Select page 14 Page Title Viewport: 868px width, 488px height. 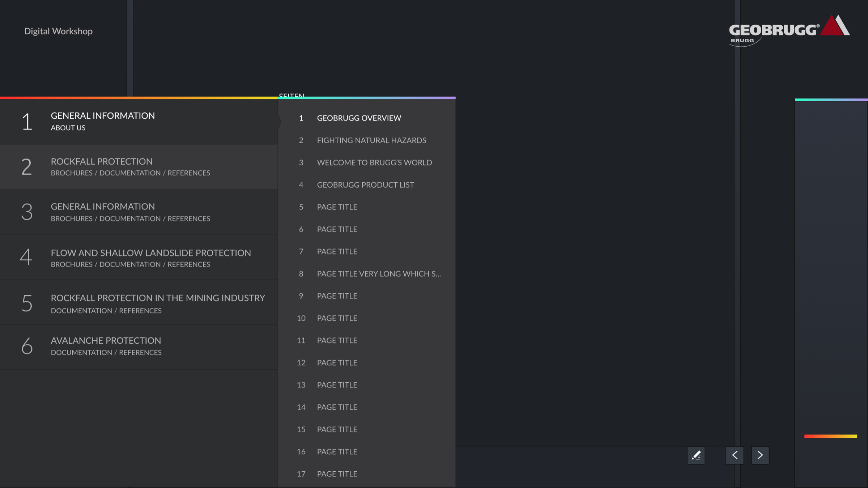366,407
